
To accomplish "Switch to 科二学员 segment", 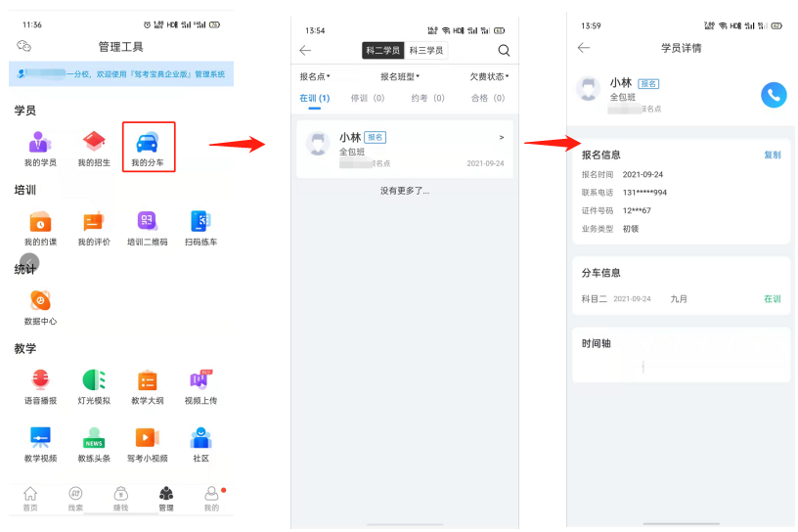I will [382, 51].
